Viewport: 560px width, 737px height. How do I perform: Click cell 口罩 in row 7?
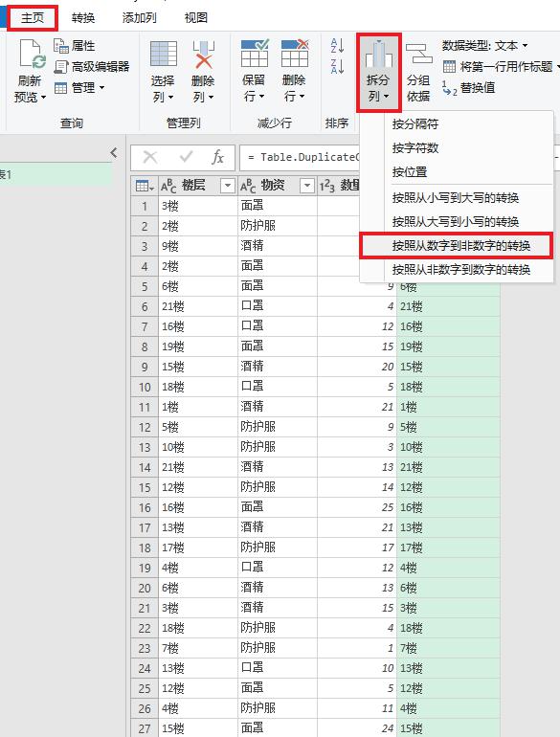click(278, 326)
